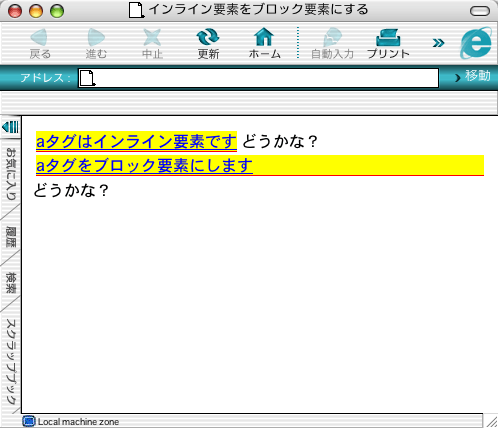Viewport: 498px width, 428px height.
Task: Click the 戻る back arrow icon
Action: 39,37
